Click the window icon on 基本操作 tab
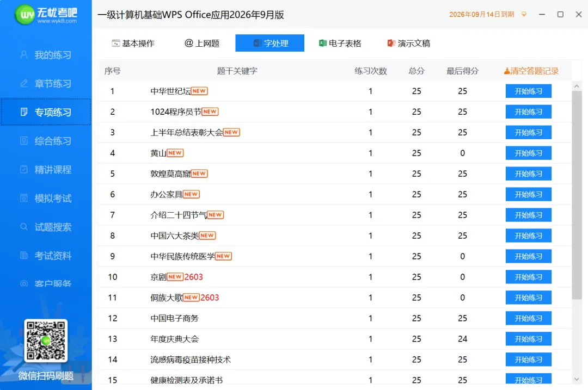The image size is (588, 390). [116, 43]
